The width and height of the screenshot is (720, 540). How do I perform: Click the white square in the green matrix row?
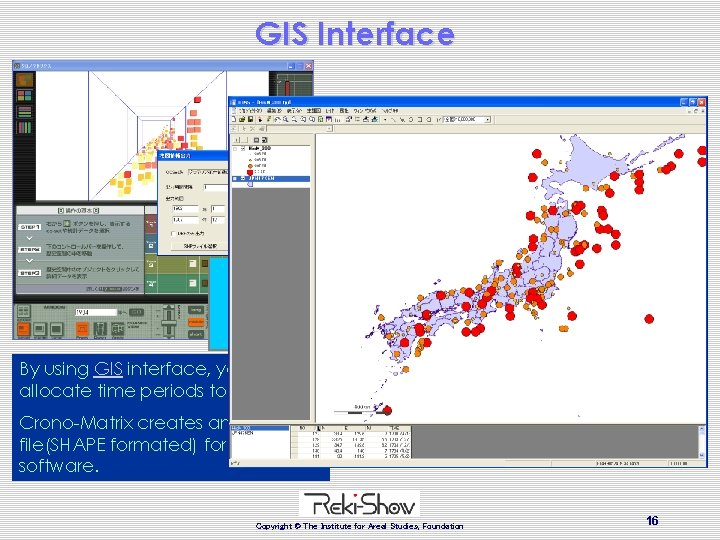pos(193,283)
